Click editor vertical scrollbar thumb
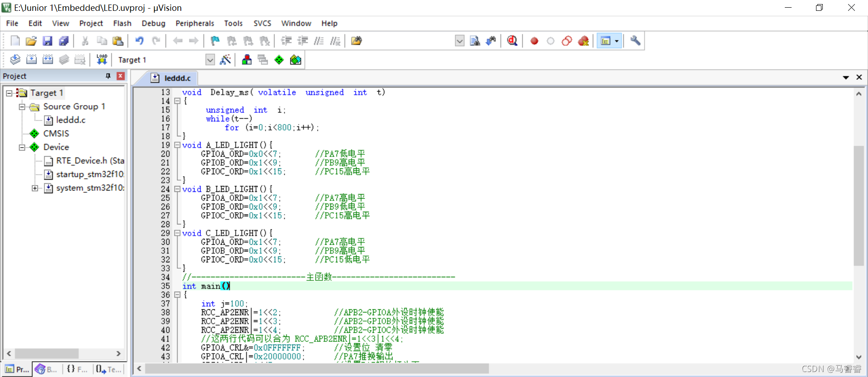This screenshot has height=377, width=868. [859, 205]
